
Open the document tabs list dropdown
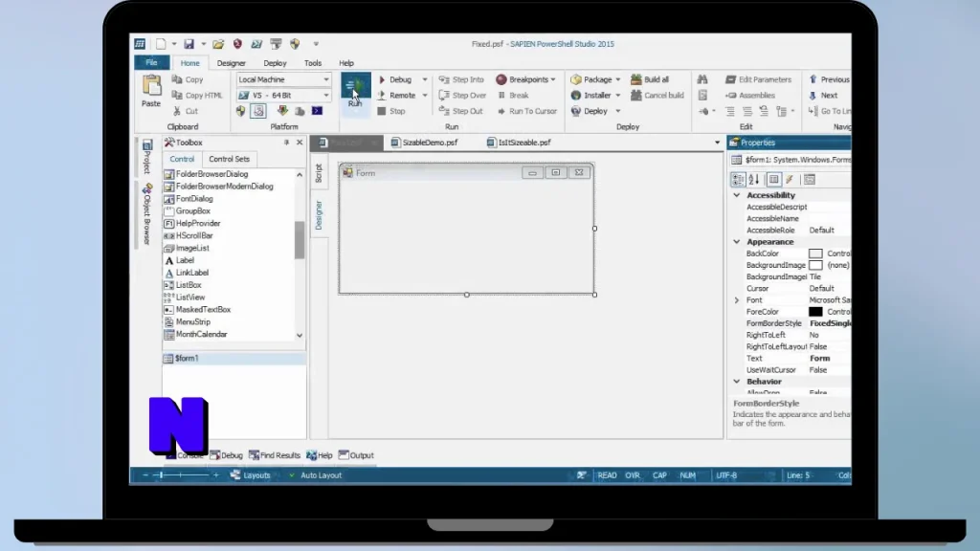pyautogui.click(x=717, y=143)
